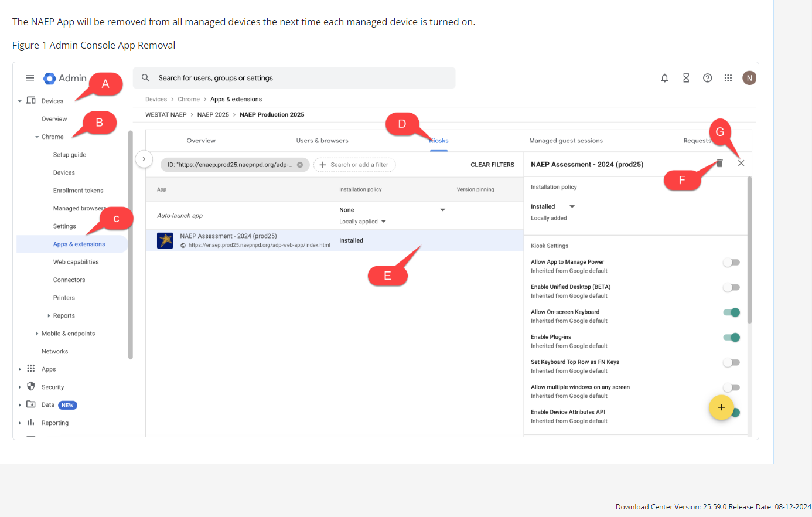Click the yellow add plus button

click(x=721, y=407)
